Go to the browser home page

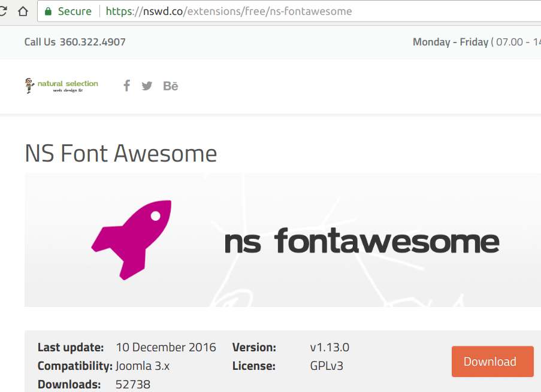click(x=23, y=11)
